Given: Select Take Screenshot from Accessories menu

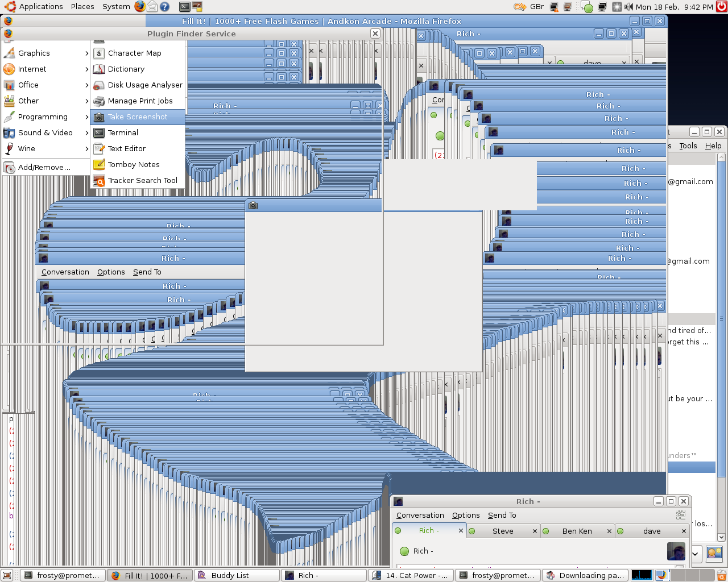Looking at the screenshot, I should coord(138,117).
